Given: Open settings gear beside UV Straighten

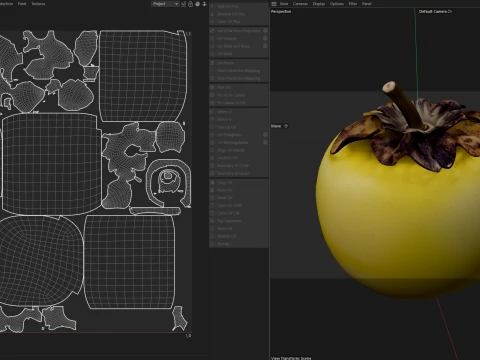Looking at the screenshot, I should 265,135.
